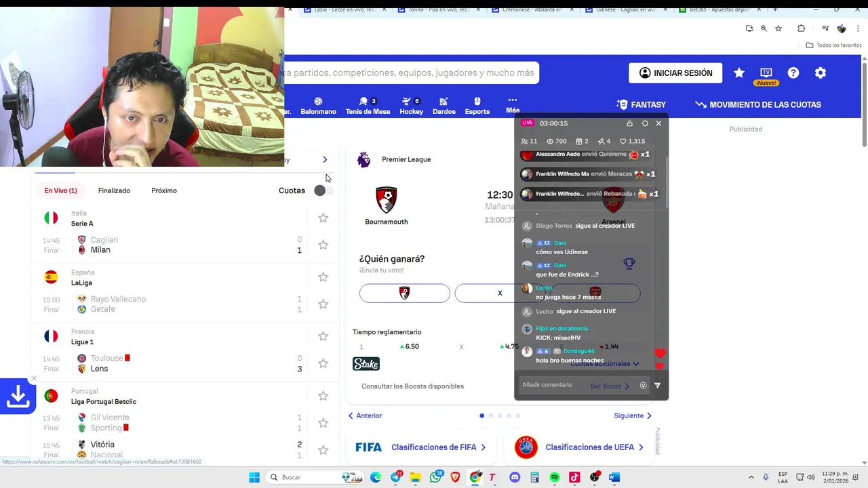
Task: Favorite the LaLiga league star
Action: pos(323,277)
